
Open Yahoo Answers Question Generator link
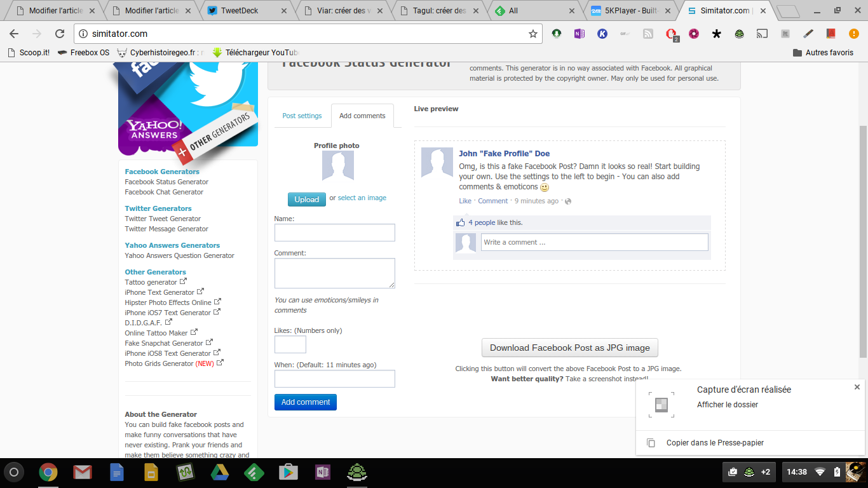(x=180, y=255)
